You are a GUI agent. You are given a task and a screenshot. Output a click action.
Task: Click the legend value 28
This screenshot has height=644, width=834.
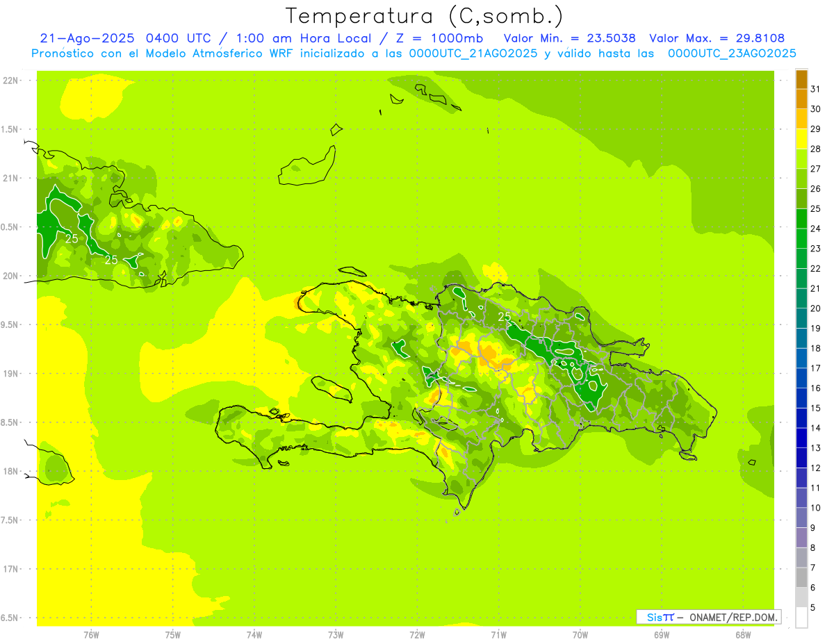815,149
